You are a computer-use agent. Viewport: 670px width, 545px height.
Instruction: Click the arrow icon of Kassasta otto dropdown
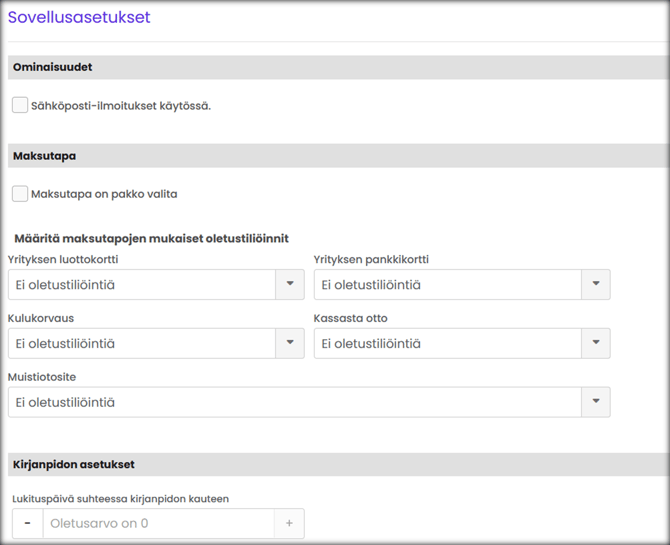click(596, 343)
